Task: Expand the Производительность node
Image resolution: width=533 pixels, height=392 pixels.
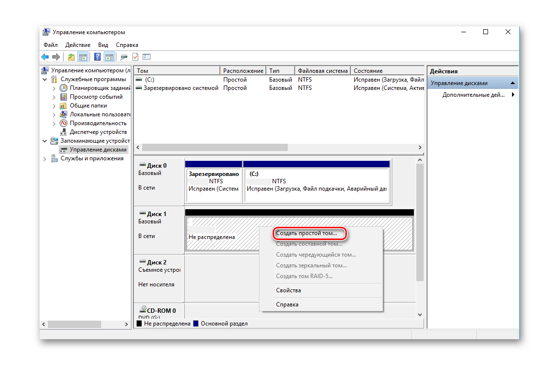Action: 54,124
